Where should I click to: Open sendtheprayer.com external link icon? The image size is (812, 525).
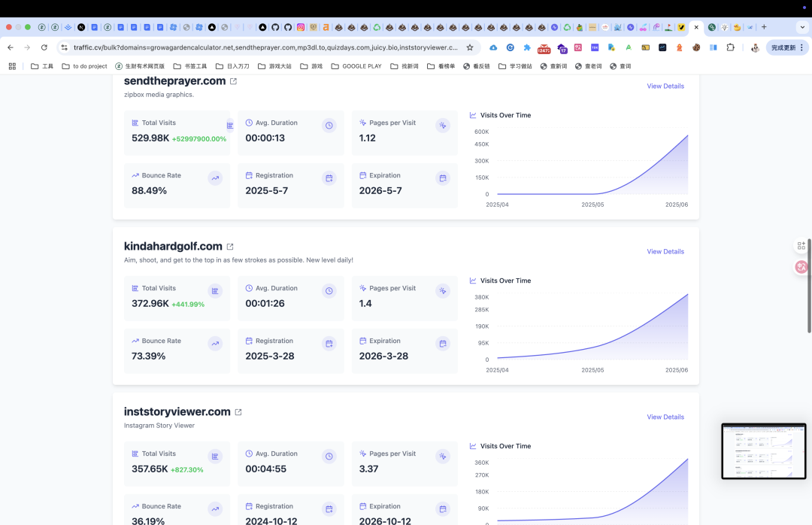point(233,81)
